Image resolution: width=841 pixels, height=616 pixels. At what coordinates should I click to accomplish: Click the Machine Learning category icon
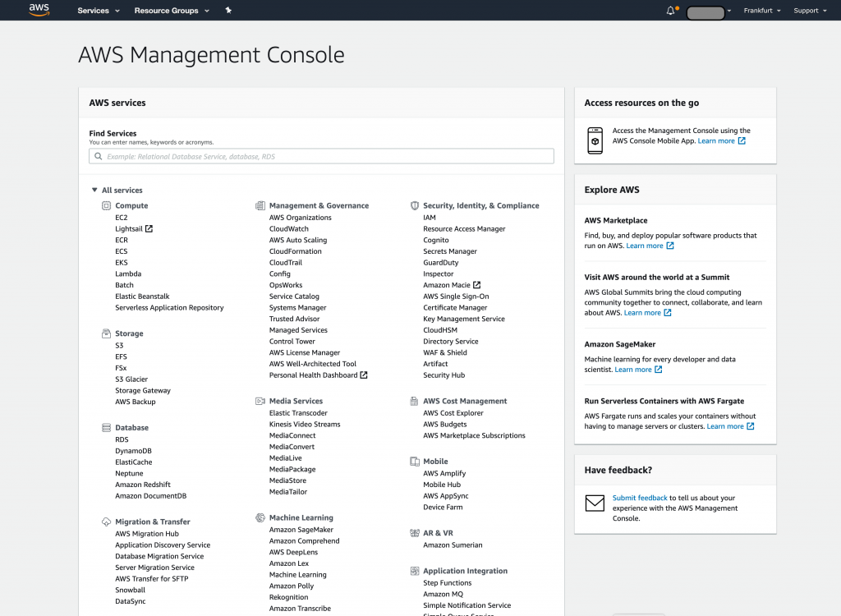click(260, 517)
